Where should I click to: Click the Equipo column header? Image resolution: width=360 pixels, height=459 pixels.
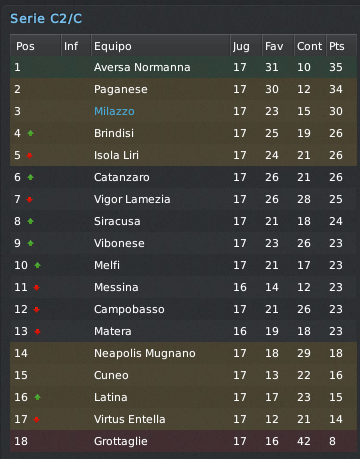tap(160, 46)
